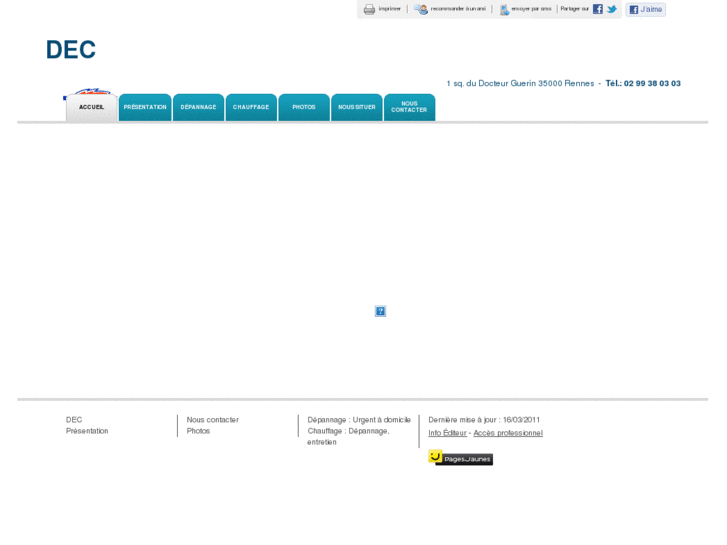
Task: Open the Présentation footer link
Action: click(87, 431)
